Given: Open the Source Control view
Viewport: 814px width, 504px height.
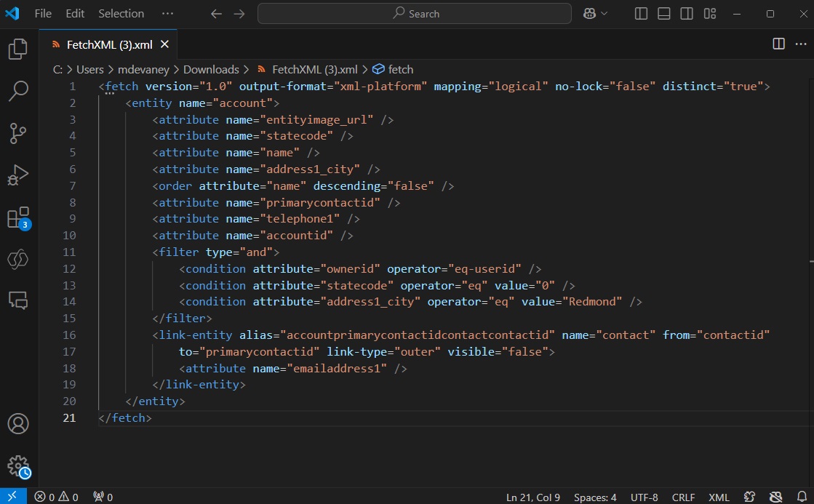Looking at the screenshot, I should 18,133.
